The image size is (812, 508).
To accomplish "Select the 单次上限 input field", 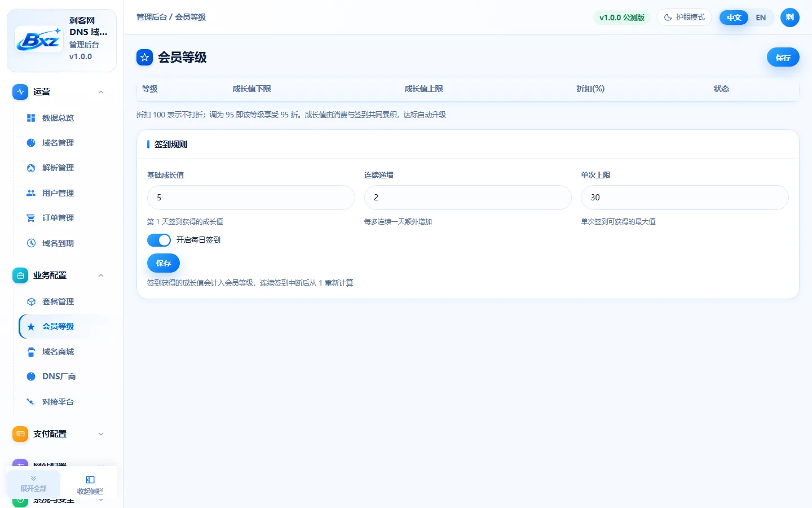I will [x=685, y=198].
